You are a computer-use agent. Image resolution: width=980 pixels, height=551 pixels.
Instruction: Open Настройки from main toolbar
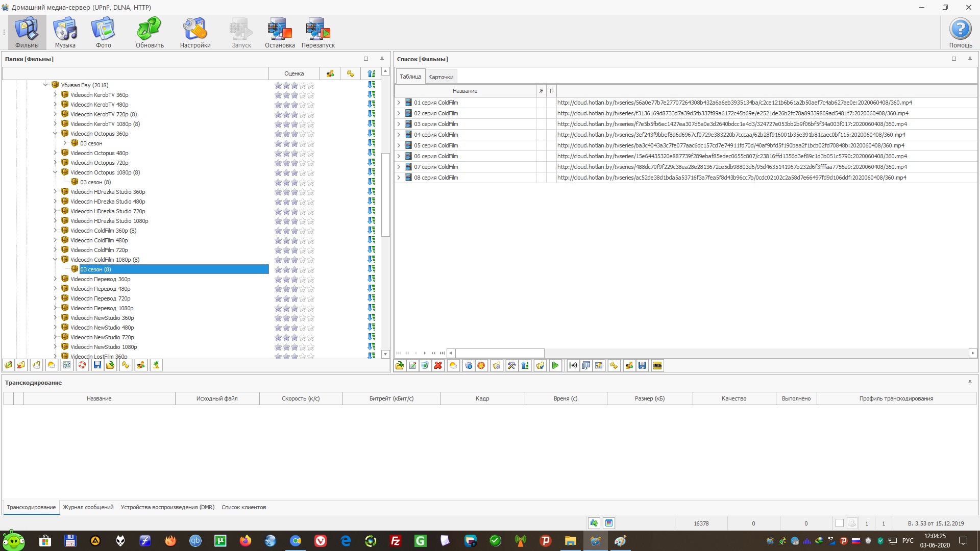pos(195,32)
